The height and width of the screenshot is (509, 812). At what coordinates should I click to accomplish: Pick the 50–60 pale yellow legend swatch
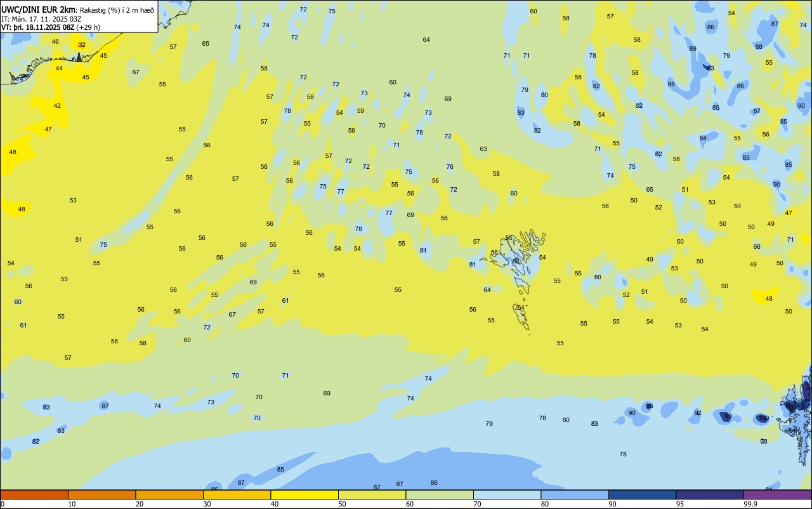(372, 494)
